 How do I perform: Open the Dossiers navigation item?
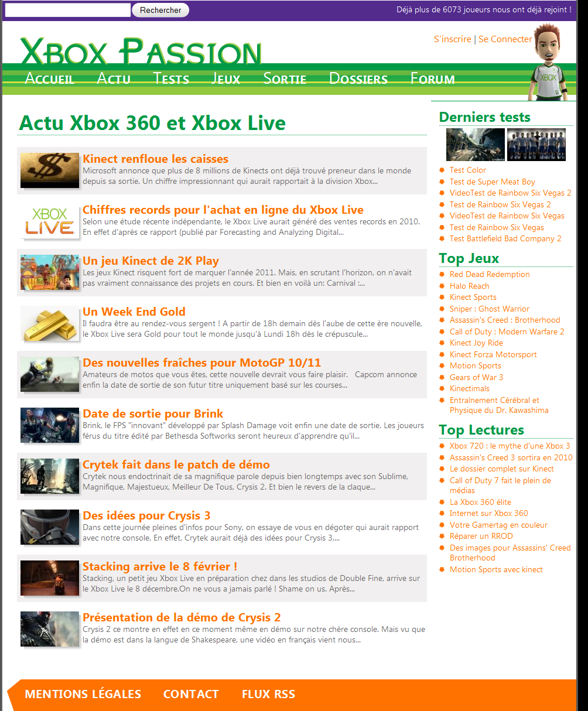click(x=358, y=78)
